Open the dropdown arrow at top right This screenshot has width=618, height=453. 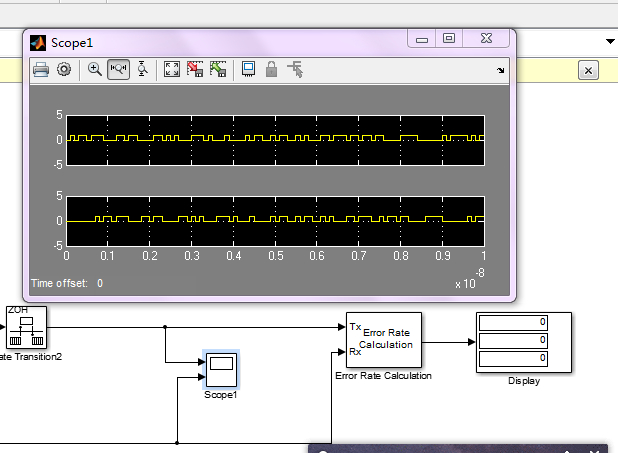point(610,41)
